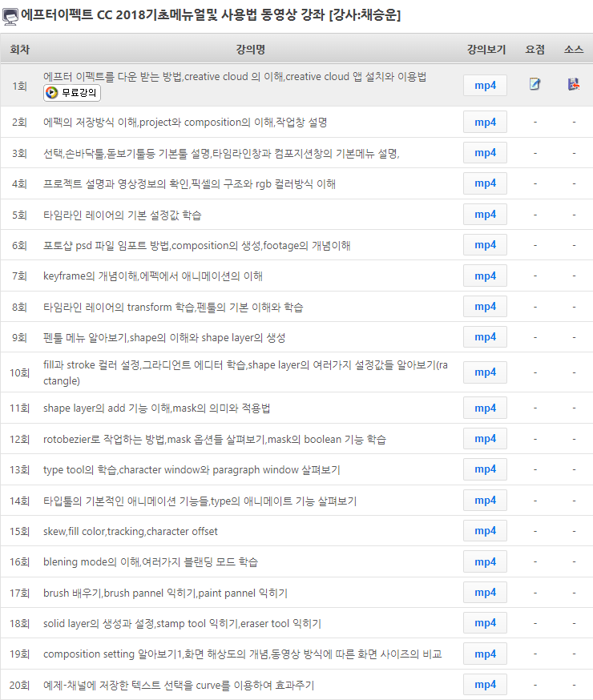
Task: Click the 강의명 column header
Action: [251, 49]
